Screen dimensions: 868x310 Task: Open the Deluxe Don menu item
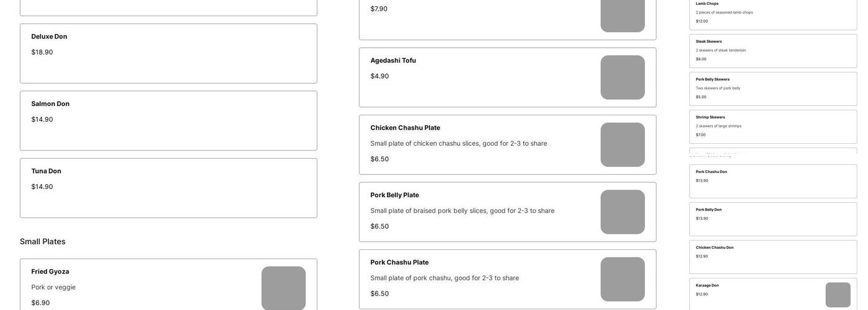pyautogui.click(x=168, y=53)
